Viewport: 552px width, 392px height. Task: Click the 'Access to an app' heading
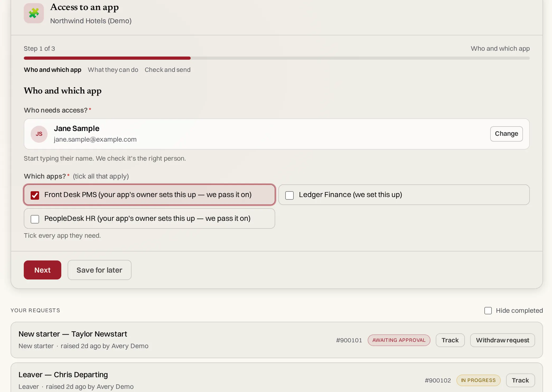pos(85,7)
